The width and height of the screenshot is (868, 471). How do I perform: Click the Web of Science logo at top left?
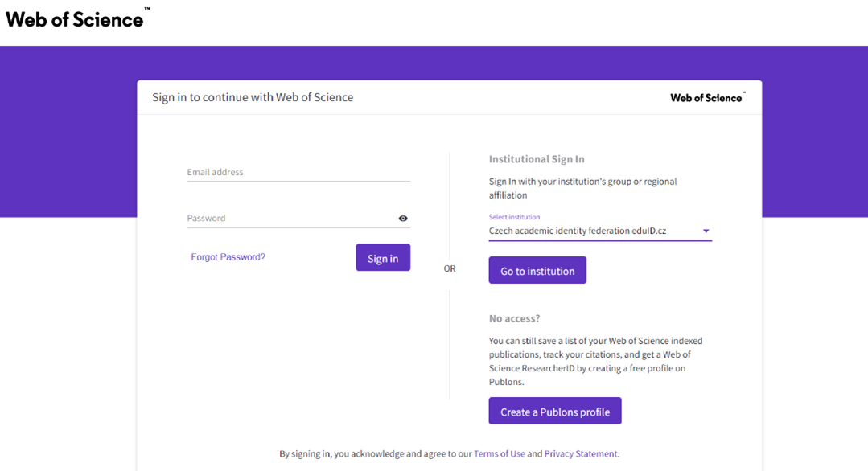[x=77, y=18]
